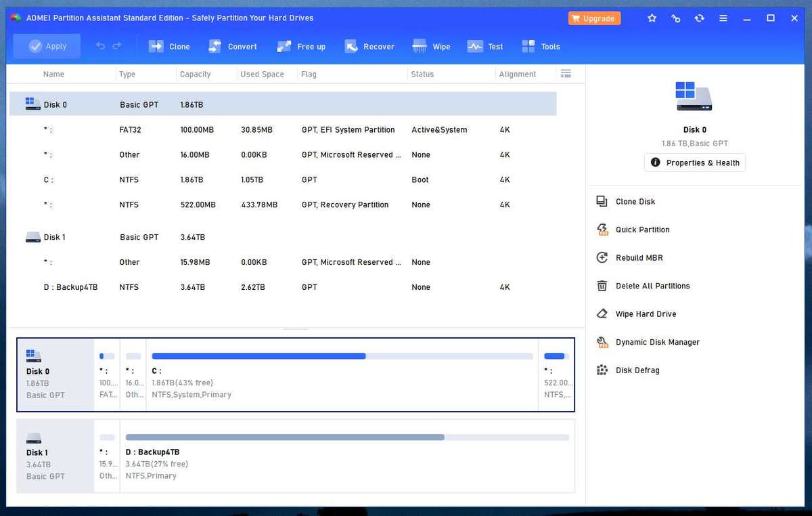
Task: Open the hamburger menu in title bar
Action: coord(723,18)
